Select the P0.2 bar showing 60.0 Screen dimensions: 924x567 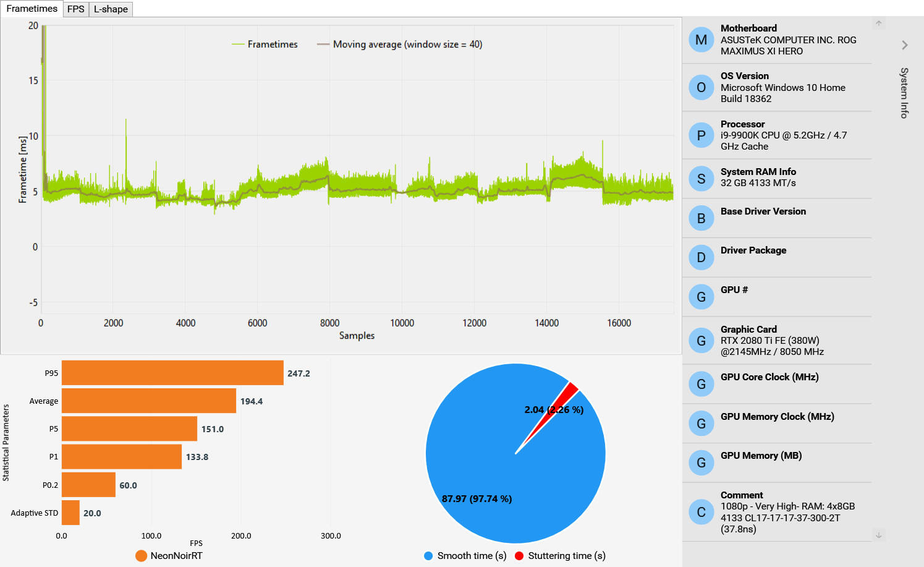(88, 485)
